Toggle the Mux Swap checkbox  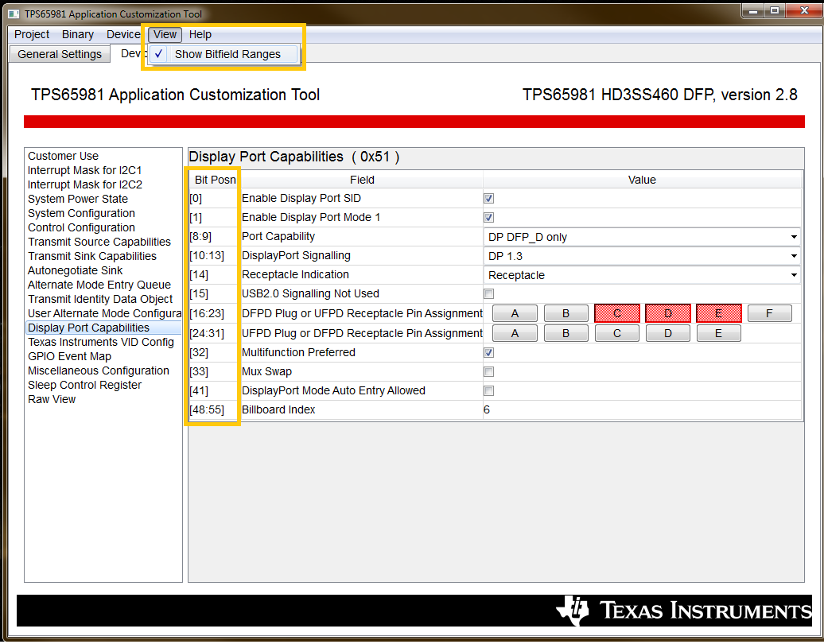tap(488, 371)
